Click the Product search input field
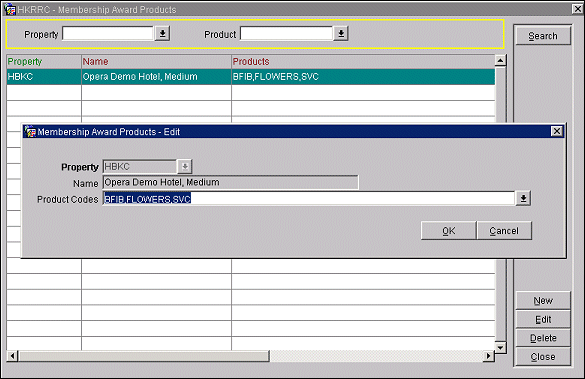Viewport: 585px width, 379px height. [x=286, y=34]
